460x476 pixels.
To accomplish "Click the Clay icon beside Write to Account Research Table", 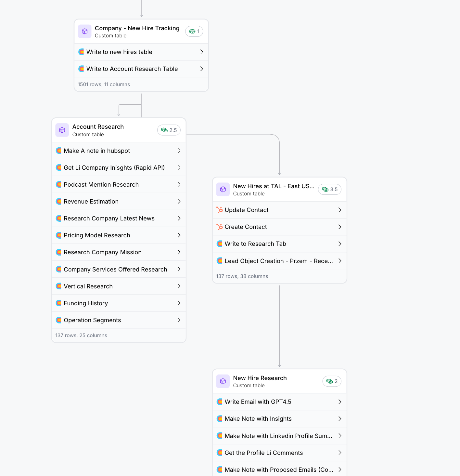I will pos(81,69).
